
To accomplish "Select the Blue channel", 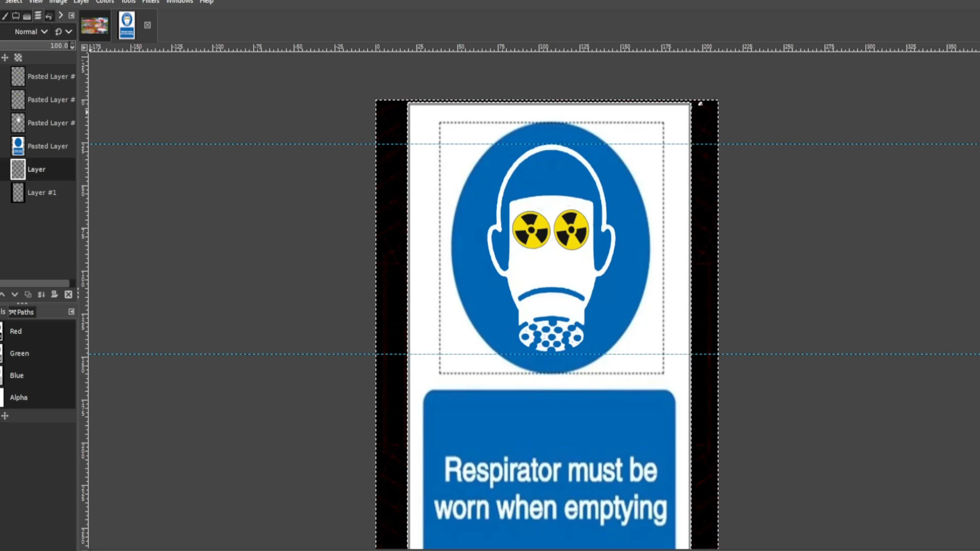I will point(38,375).
